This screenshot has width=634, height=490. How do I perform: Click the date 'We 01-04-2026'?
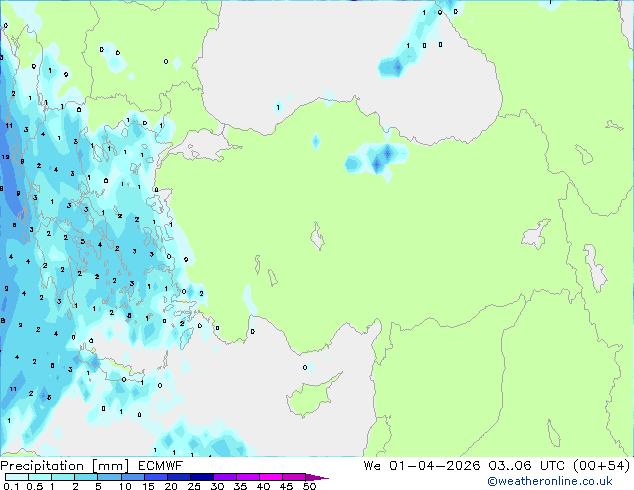pos(422,466)
